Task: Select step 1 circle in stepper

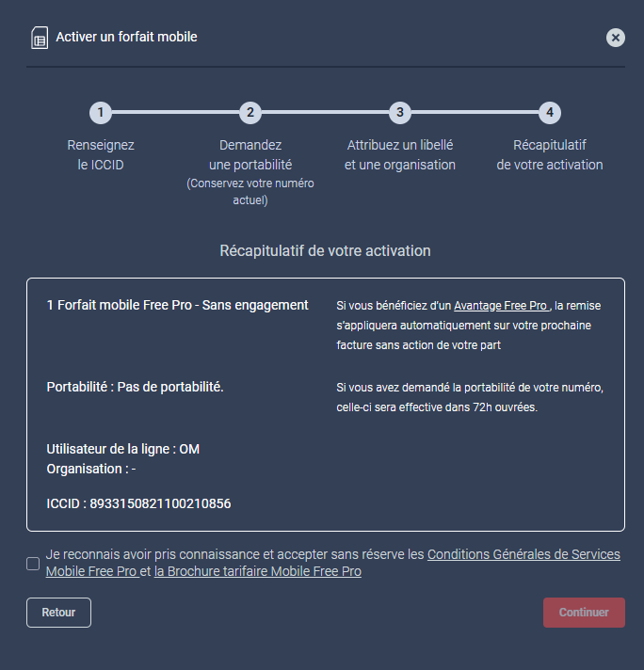Action: (x=101, y=113)
